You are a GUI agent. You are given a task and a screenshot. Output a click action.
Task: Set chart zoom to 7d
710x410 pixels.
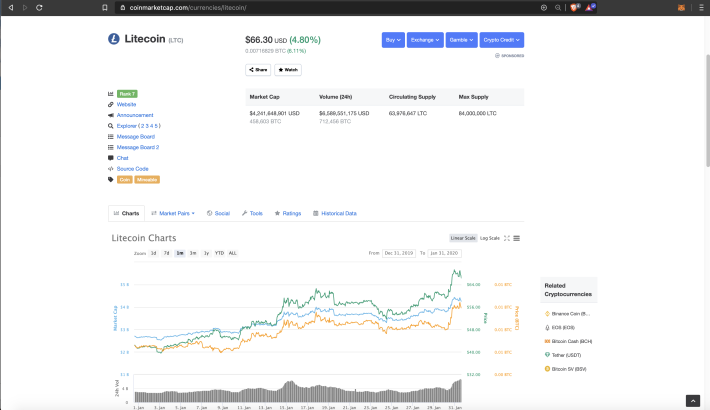166,253
